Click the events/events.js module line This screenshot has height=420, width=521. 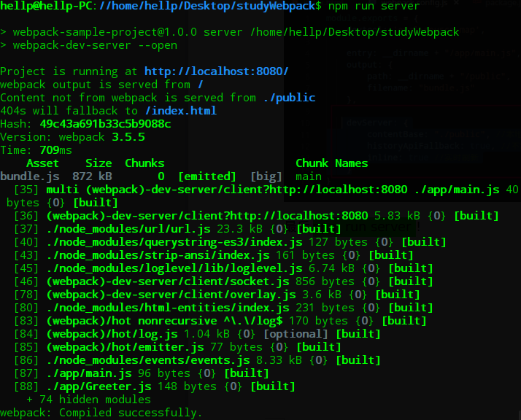click(x=197, y=360)
